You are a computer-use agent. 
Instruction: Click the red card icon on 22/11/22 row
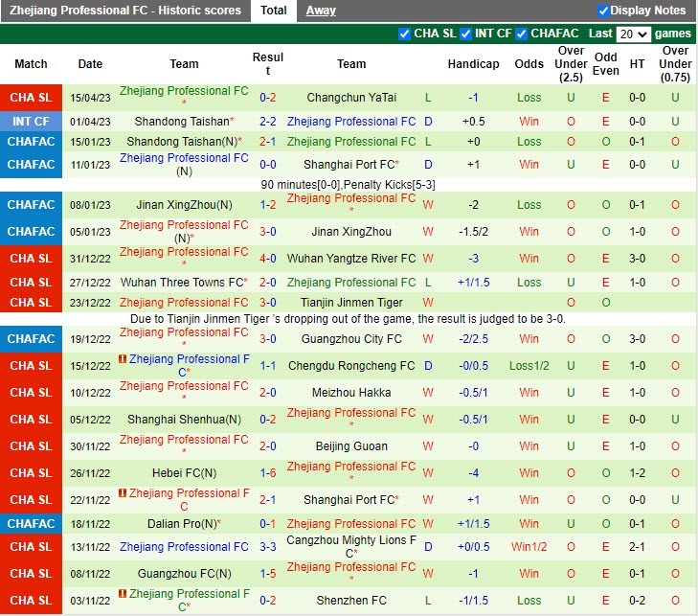(x=123, y=492)
